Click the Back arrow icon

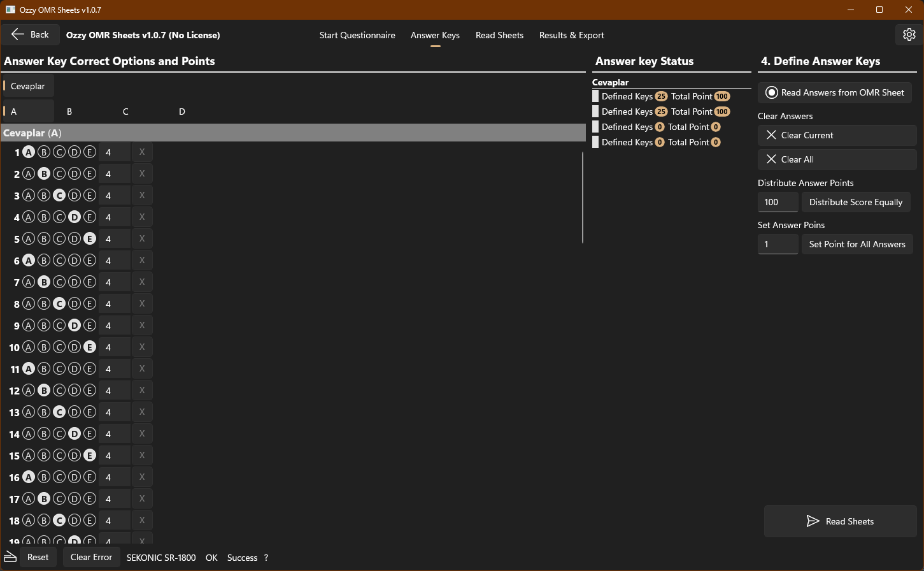click(18, 34)
